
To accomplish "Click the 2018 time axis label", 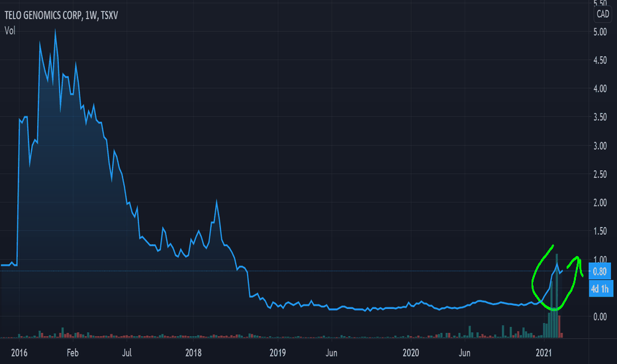I will tap(193, 353).
